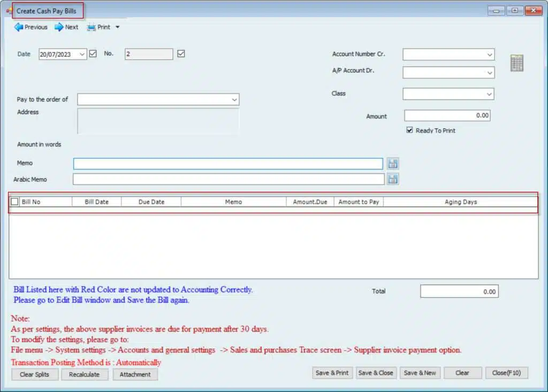Toggle the checkbox next to Date field

pyautogui.click(x=93, y=53)
